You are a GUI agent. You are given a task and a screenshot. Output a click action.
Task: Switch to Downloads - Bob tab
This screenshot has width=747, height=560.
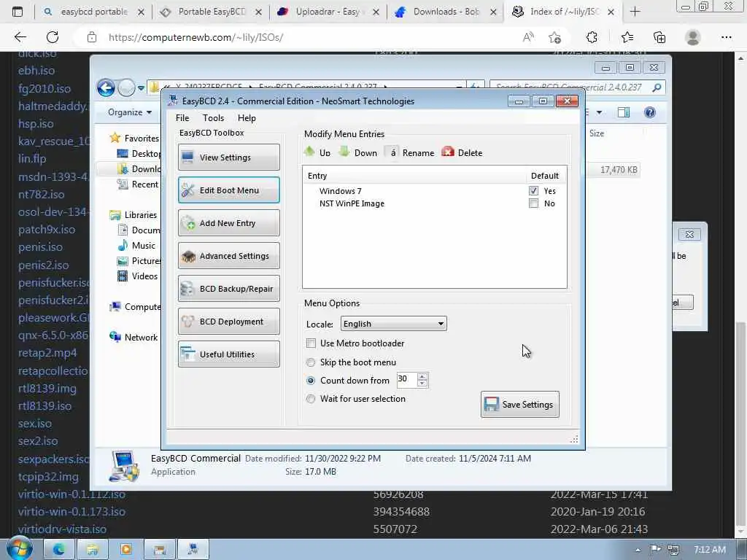[446, 12]
